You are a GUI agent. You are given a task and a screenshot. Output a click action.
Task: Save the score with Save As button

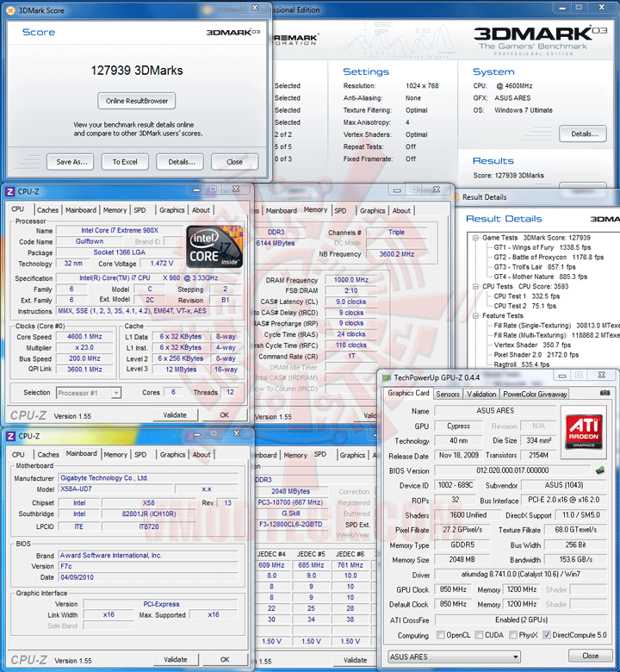[71, 162]
